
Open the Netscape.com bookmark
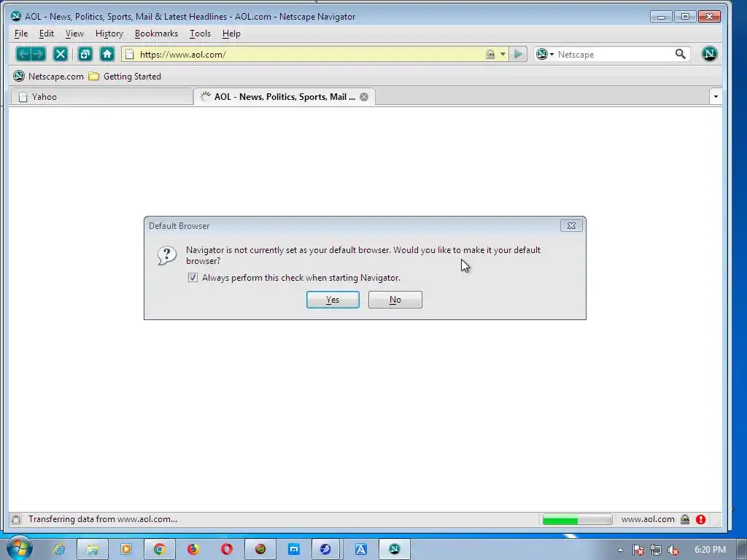click(48, 76)
